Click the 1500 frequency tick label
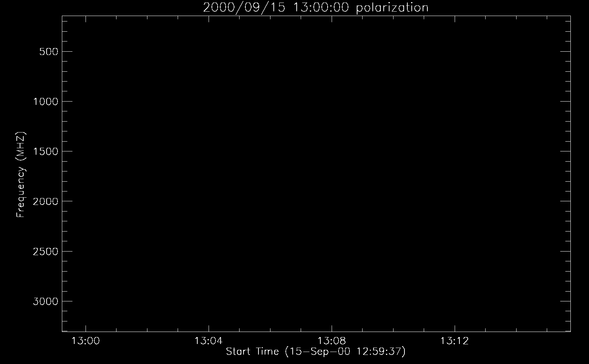The height and width of the screenshot is (364, 589). point(46,151)
